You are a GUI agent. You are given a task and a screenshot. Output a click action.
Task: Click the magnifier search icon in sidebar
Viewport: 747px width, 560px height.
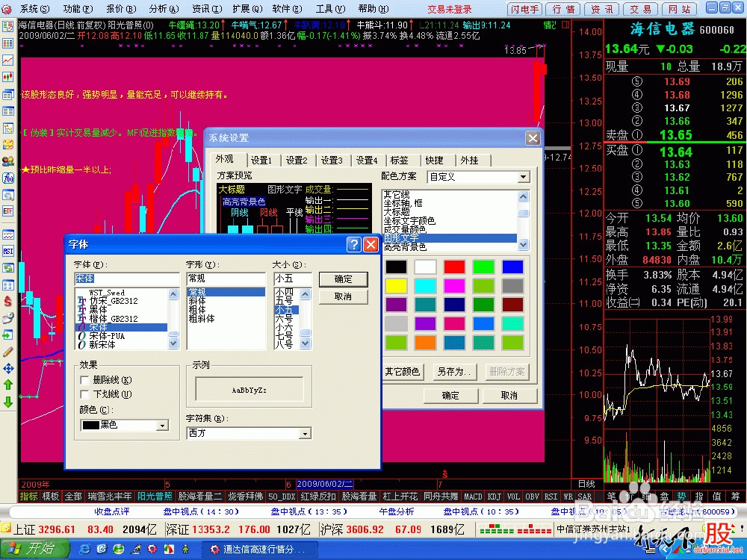7,195
